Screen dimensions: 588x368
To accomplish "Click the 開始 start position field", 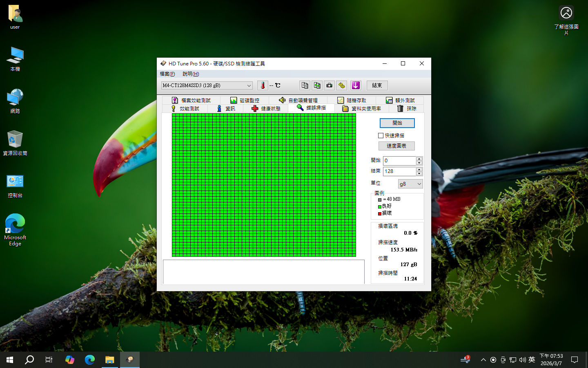I will 399,161.
